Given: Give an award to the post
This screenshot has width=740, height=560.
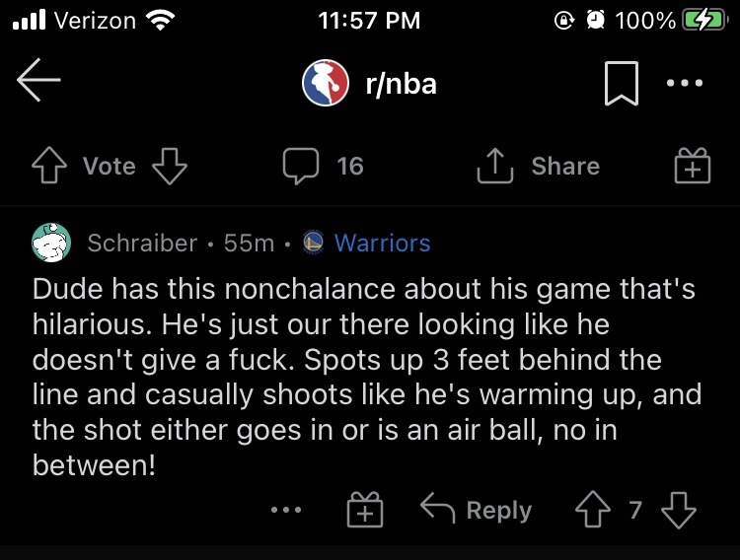Looking at the screenshot, I should point(693,167).
